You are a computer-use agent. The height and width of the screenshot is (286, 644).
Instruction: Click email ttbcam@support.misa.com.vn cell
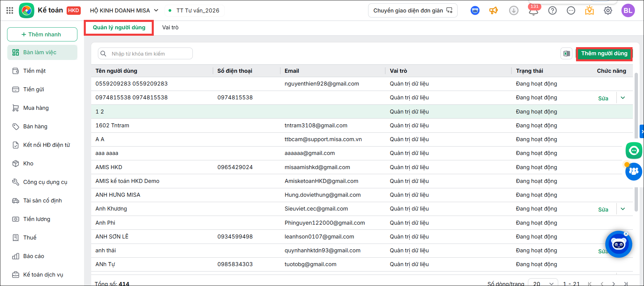[323, 139]
